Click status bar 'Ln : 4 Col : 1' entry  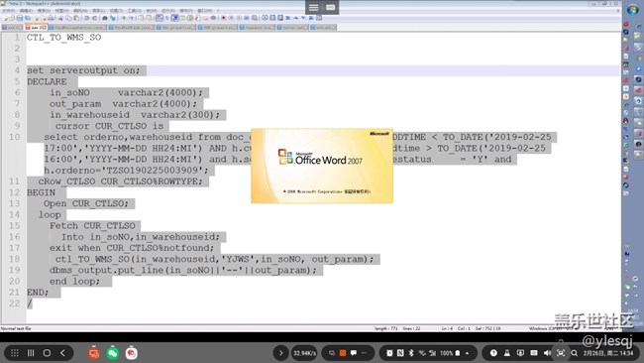pyautogui.click(x=456, y=328)
